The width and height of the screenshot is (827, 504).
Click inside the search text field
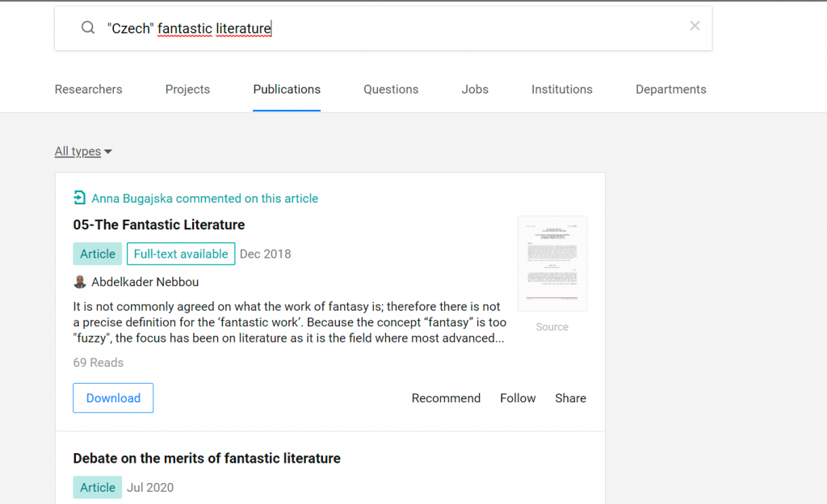404,28
